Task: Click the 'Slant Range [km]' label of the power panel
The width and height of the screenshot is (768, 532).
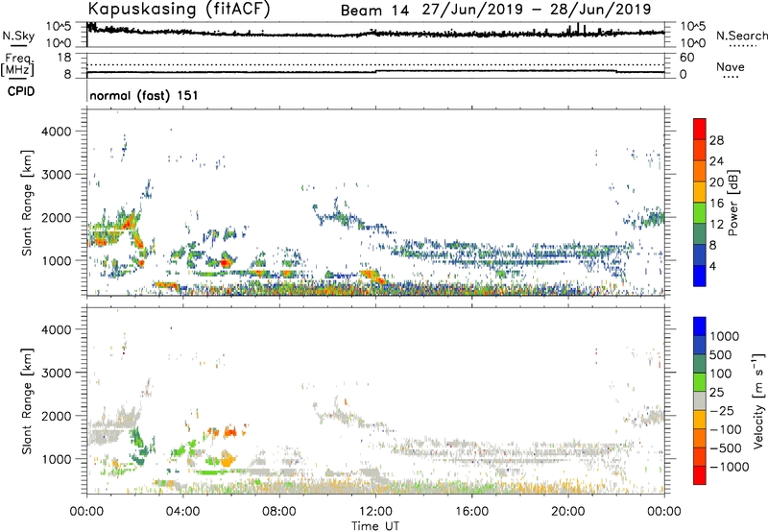Action: pyautogui.click(x=27, y=203)
